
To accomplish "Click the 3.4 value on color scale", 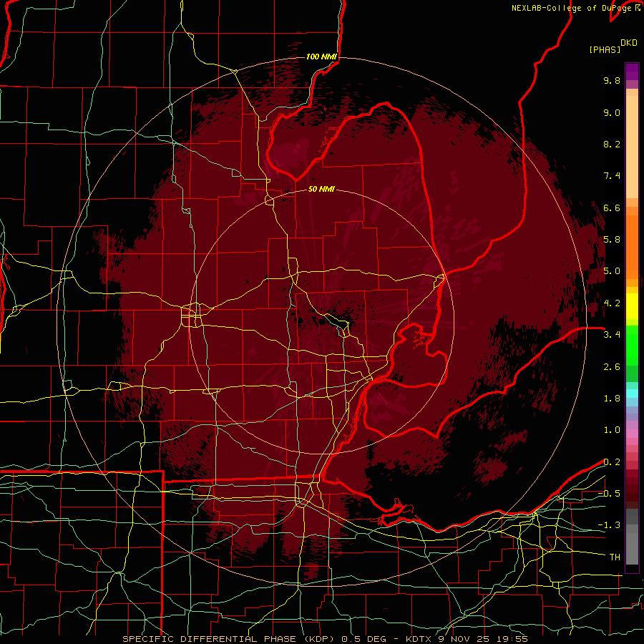I will (612, 335).
